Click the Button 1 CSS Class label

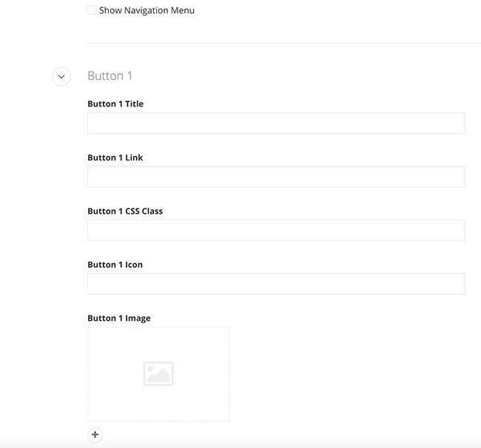click(x=125, y=211)
